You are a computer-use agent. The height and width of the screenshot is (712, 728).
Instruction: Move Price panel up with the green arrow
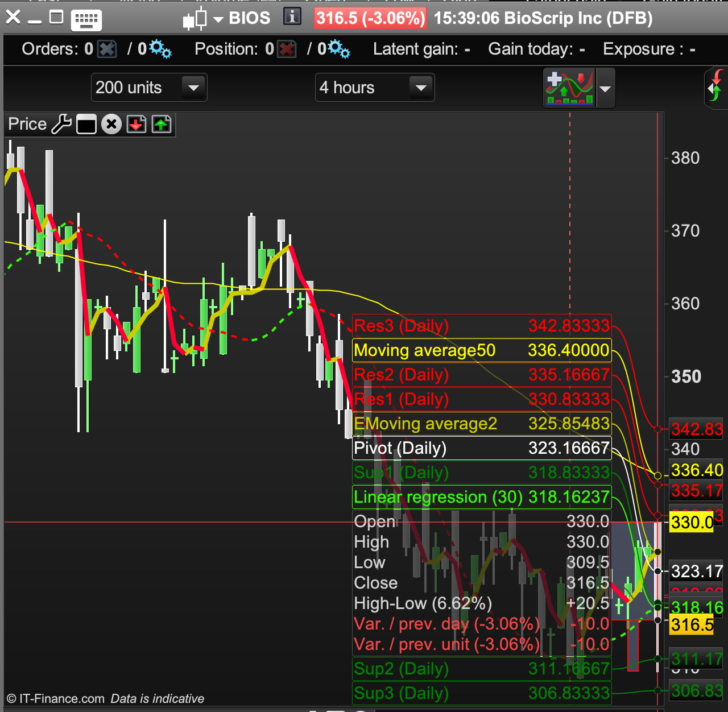pos(162,124)
